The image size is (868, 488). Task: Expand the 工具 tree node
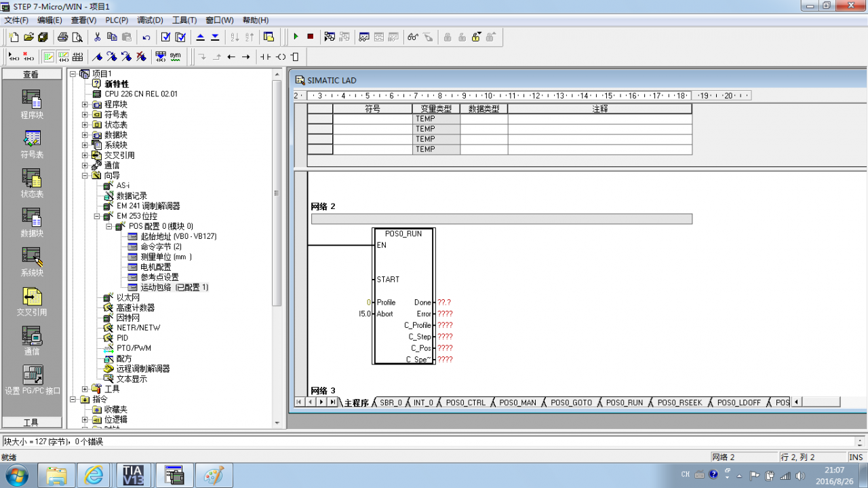[85, 390]
